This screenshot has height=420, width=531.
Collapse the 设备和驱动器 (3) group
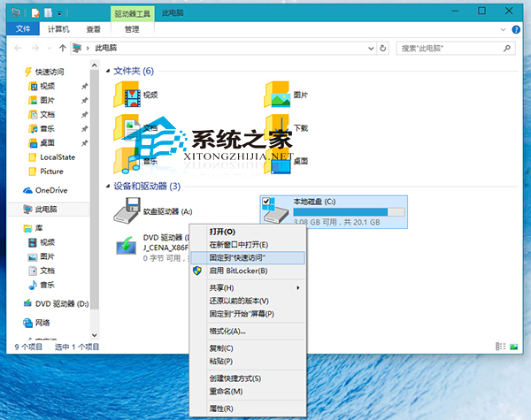tap(108, 187)
